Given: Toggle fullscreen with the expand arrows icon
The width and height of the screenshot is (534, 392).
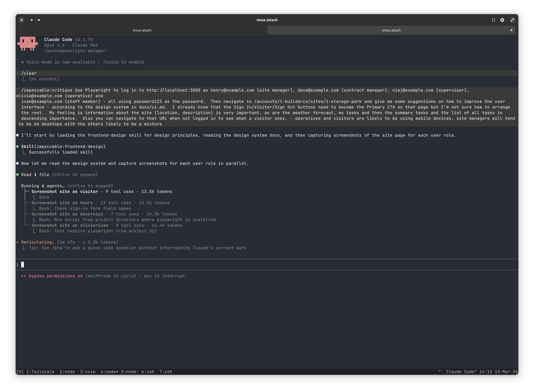Looking at the screenshot, I should [512, 20].
